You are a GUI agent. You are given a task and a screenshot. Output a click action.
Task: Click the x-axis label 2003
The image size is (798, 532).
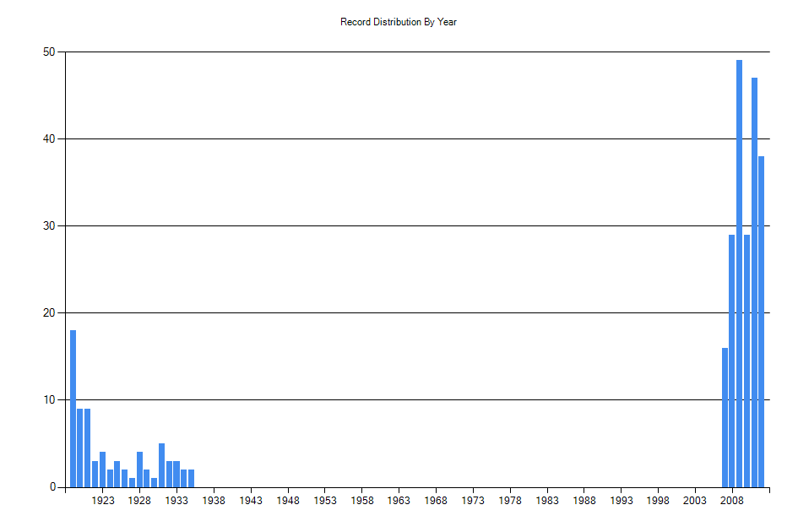click(695, 501)
